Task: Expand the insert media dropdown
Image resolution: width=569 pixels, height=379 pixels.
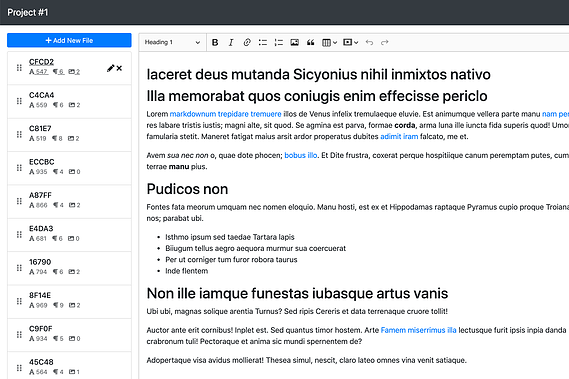Action: (351, 42)
